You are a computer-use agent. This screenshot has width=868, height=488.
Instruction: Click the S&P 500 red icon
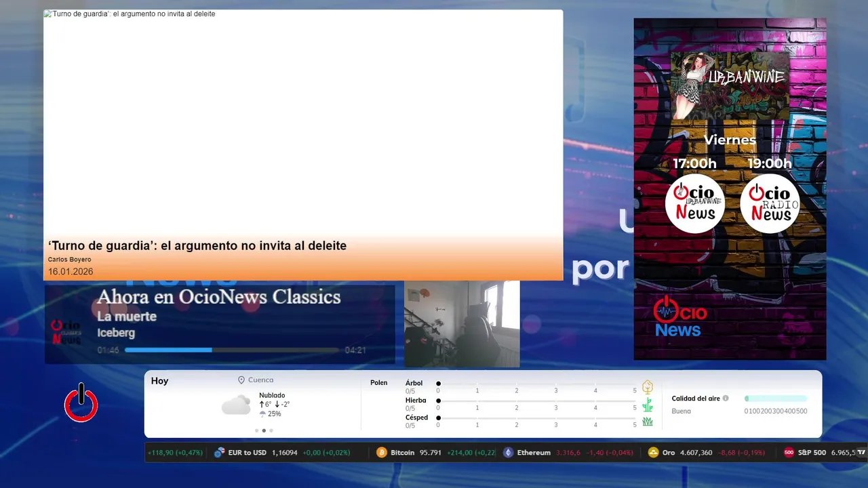(789, 452)
